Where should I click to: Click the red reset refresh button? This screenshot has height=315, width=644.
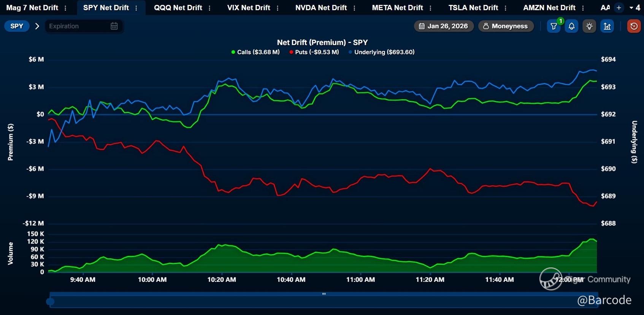tap(634, 26)
